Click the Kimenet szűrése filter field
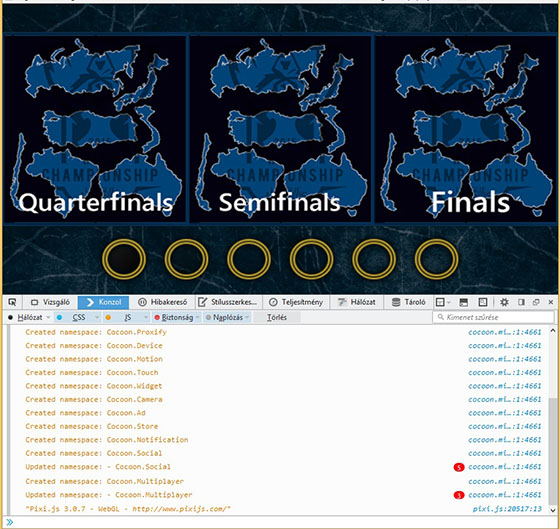 point(493,317)
